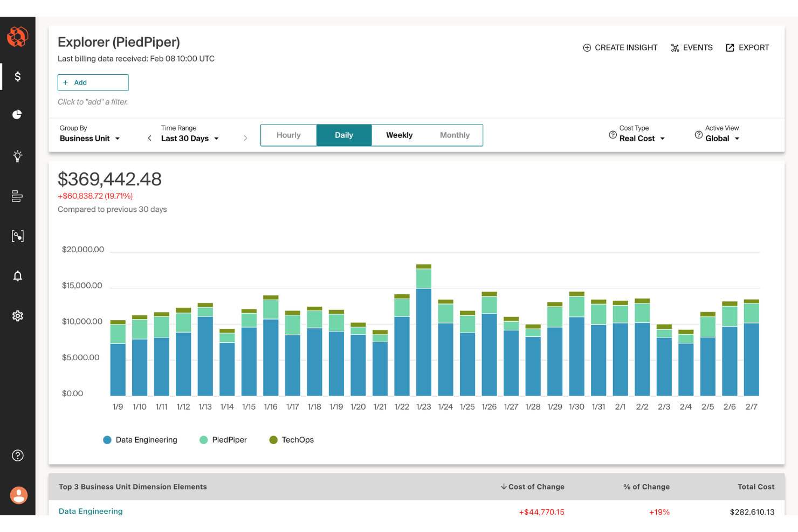
Task: Switch to Daily granularity
Action: tap(344, 135)
